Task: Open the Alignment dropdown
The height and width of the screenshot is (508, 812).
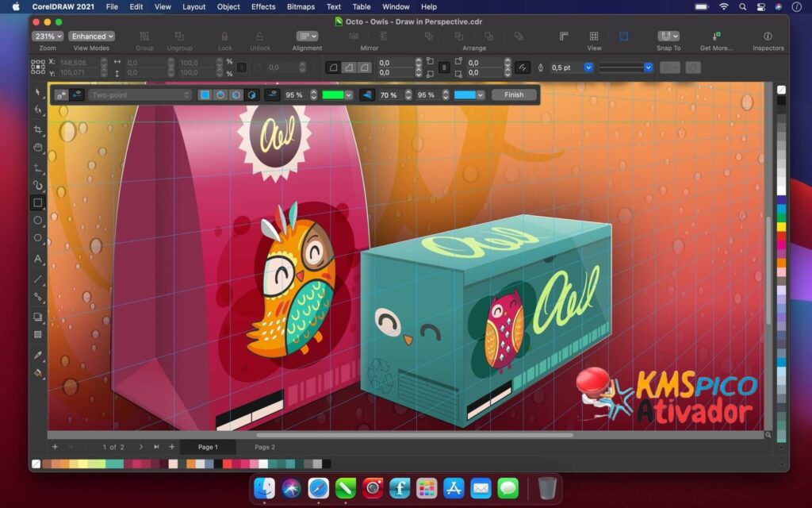Action: (x=307, y=36)
